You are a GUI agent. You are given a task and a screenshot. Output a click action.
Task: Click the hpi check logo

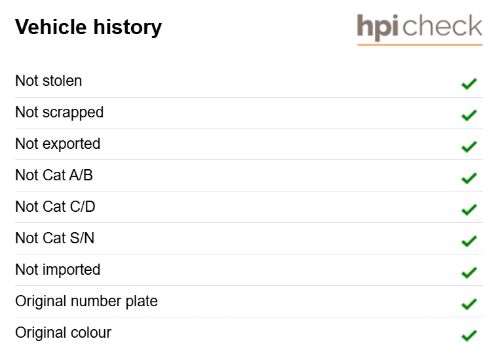click(420, 29)
